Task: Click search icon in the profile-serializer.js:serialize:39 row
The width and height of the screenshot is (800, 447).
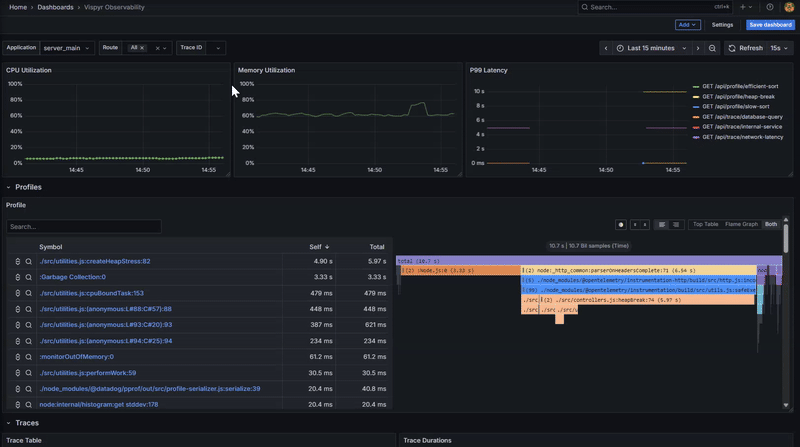Action: tap(29, 389)
